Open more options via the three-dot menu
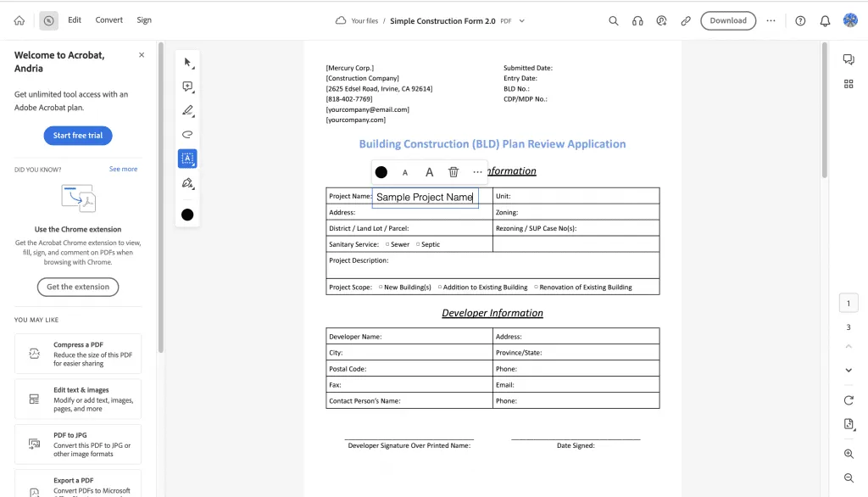 coord(771,20)
